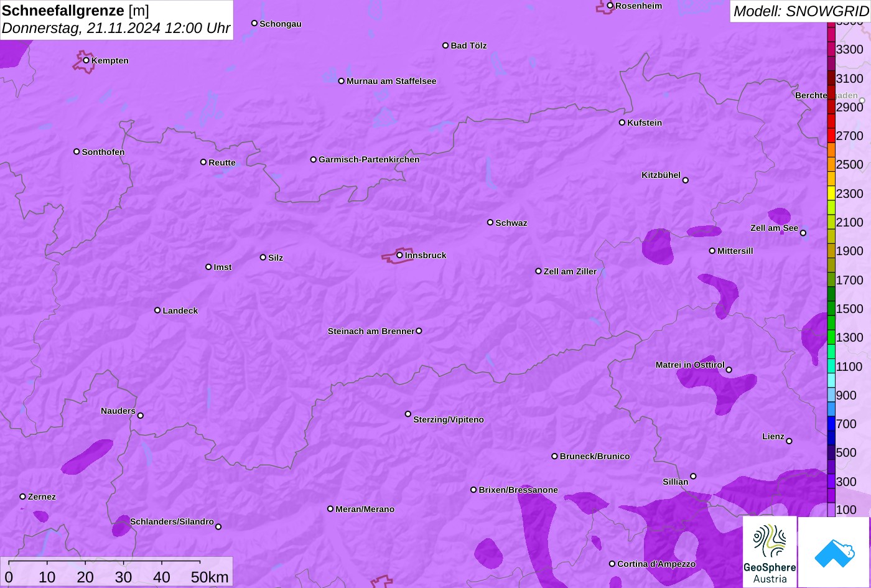Click the Schneefallgrenze [m] title
The width and height of the screenshot is (871, 588).
[x=75, y=11]
